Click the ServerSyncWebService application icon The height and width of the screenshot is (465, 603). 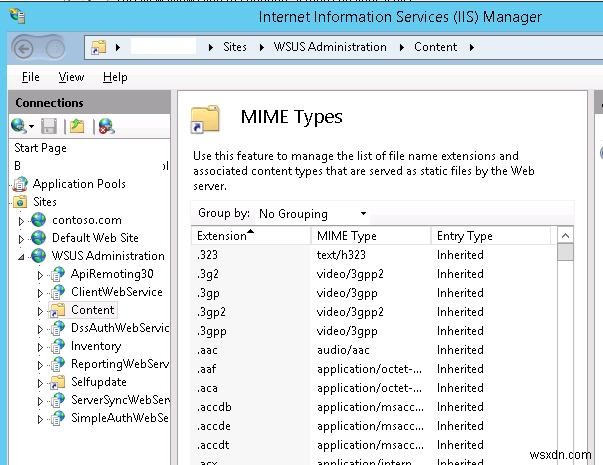tap(58, 400)
